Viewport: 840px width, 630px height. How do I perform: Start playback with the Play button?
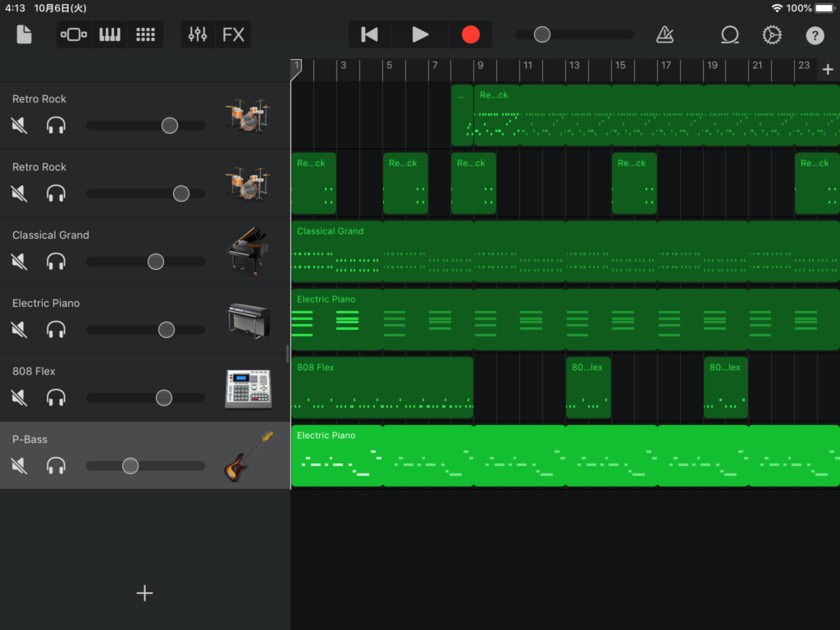click(x=420, y=34)
